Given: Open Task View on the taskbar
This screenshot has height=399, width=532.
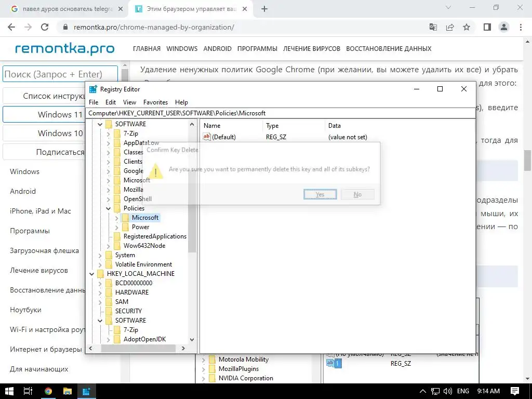Looking at the screenshot, I should pyautogui.click(x=28, y=391).
